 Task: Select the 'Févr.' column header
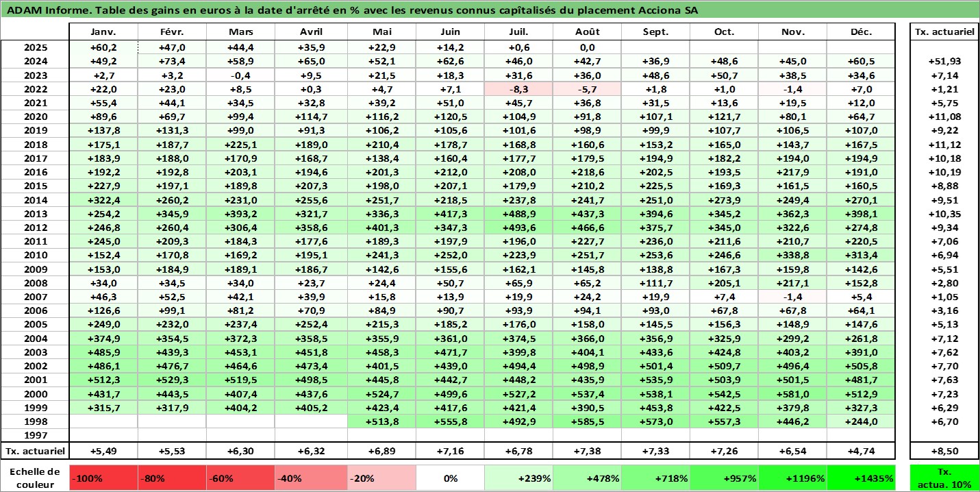coord(173,32)
